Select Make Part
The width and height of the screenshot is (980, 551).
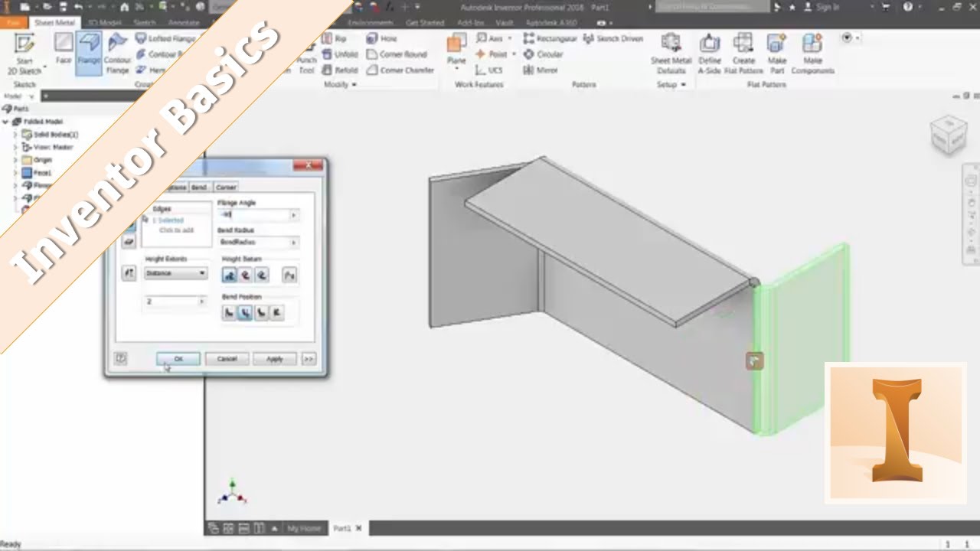point(777,54)
